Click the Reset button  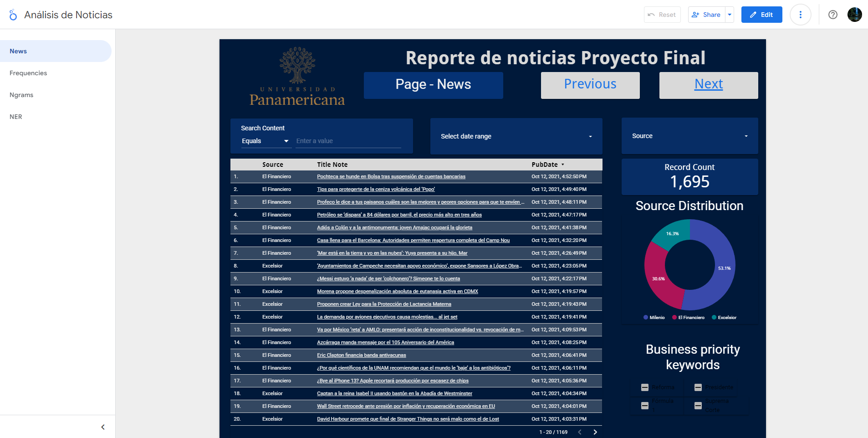(662, 15)
